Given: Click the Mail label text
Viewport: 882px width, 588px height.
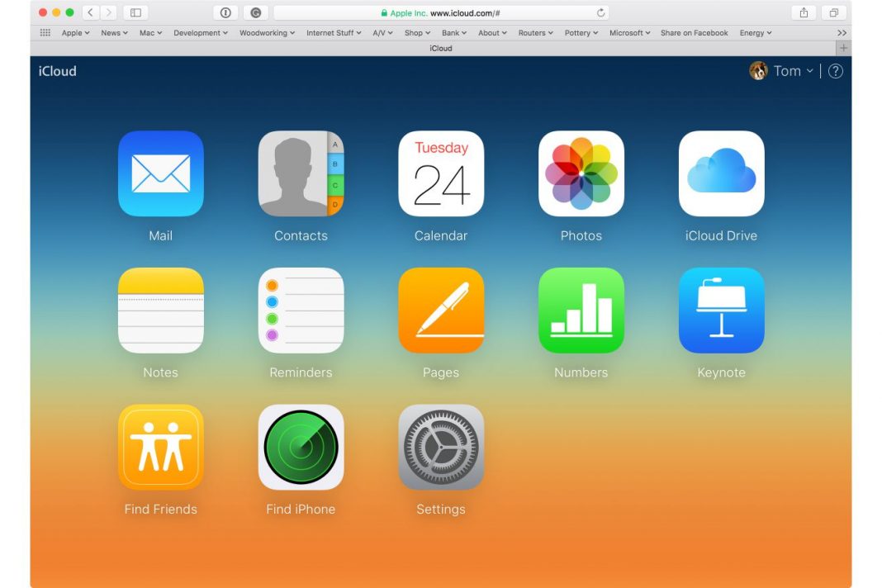Looking at the screenshot, I should (x=161, y=235).
